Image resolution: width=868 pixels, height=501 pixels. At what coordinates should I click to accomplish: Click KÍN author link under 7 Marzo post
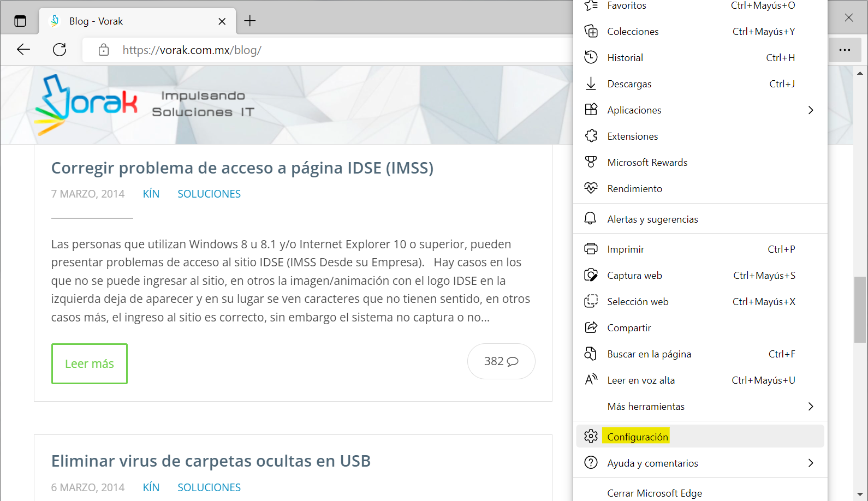coord(151,194)
